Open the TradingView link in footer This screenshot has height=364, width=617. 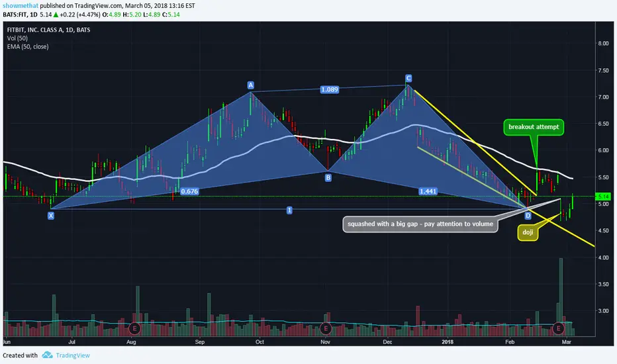(73, 355)
